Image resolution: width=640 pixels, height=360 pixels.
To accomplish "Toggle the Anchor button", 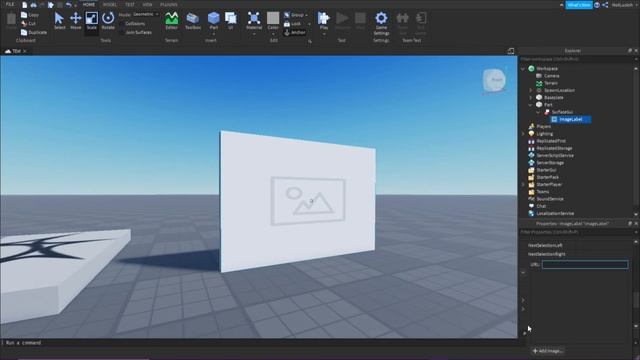I will click(295, 32).
